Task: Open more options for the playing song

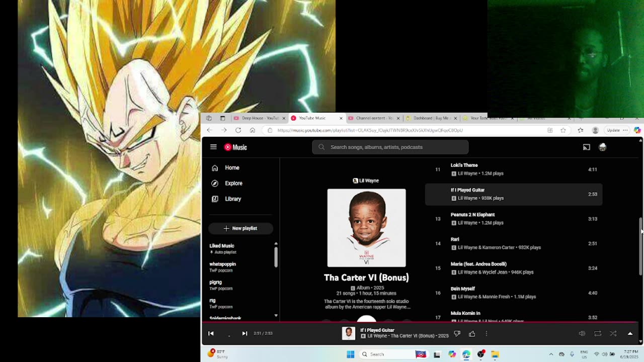Action: click(x=487, y=333)
